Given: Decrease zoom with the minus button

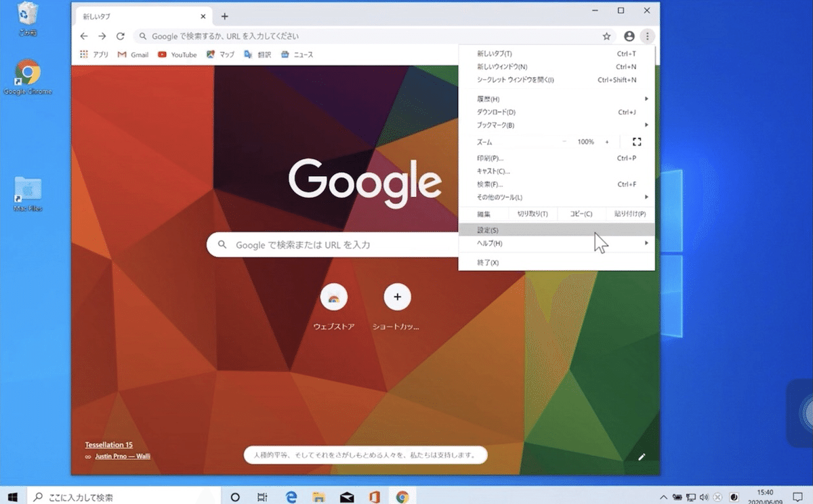Looking at the screenshot, I should pyautogui.click(x=564, y=142).
